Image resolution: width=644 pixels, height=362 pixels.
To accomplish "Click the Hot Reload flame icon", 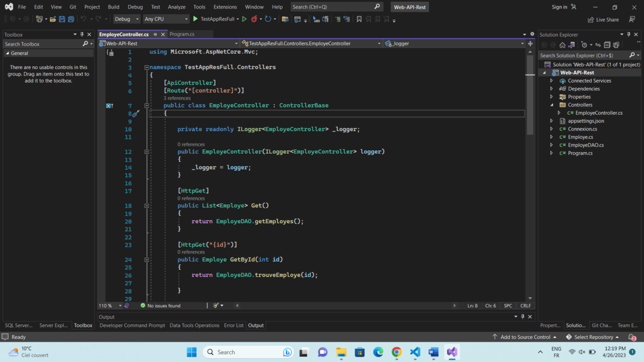I will (254, 19).
